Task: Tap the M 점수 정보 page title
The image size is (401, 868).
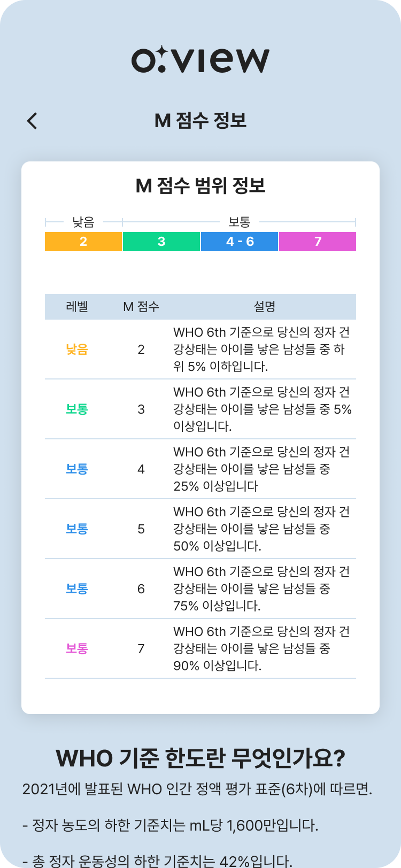Action: (200, 121)
